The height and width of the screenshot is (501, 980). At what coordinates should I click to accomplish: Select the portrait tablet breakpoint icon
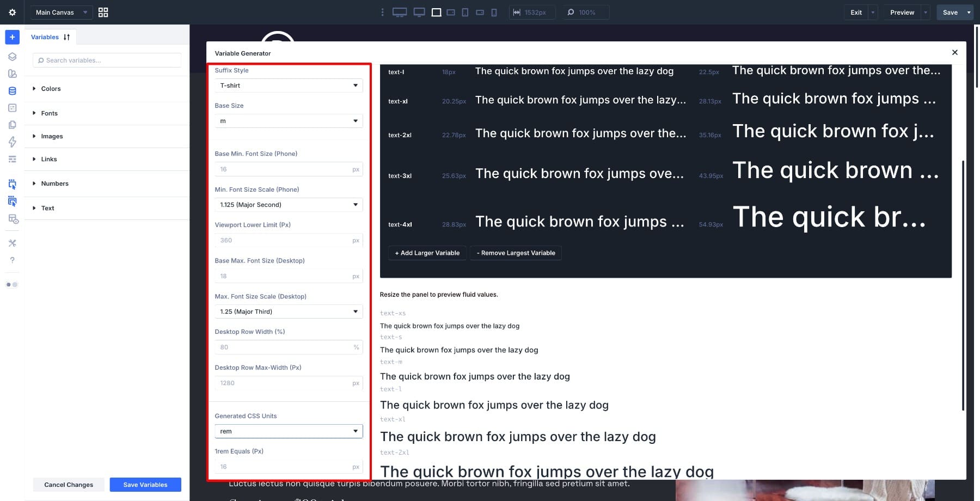465,12
